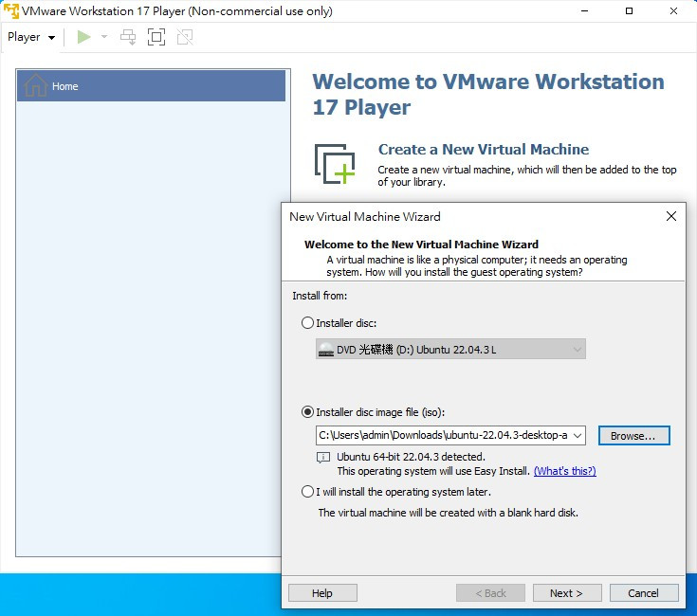Open the What's this? Easy Install link
Screen dimensions: 697x616
tap(564, 471)
